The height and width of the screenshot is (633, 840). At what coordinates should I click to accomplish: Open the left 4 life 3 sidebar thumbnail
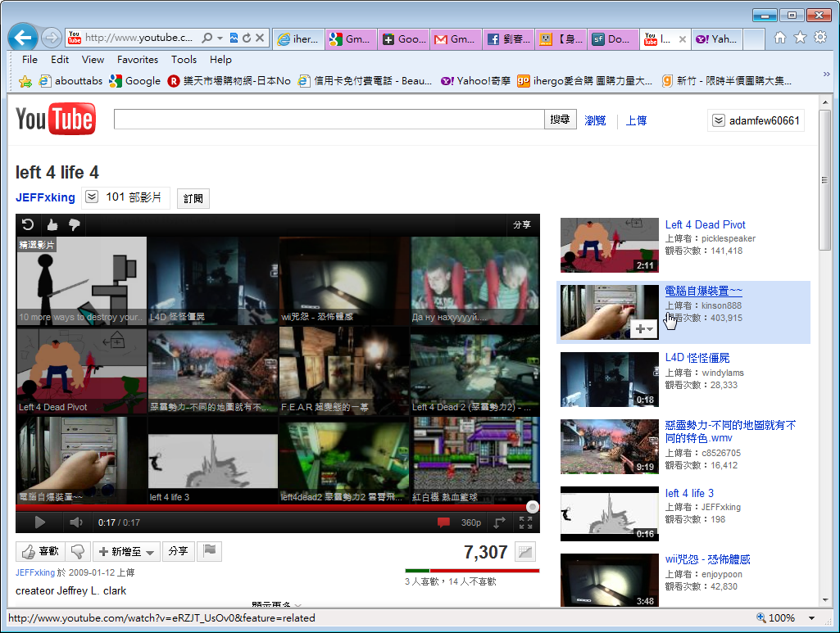pos(610,513)
